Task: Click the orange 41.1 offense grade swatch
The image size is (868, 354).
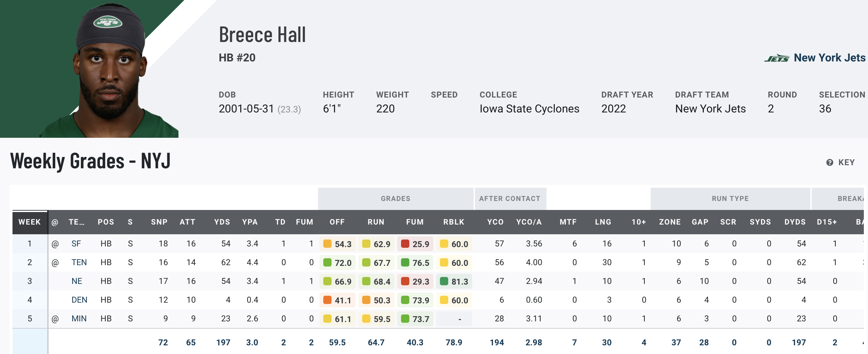Action: pos(327,300)
